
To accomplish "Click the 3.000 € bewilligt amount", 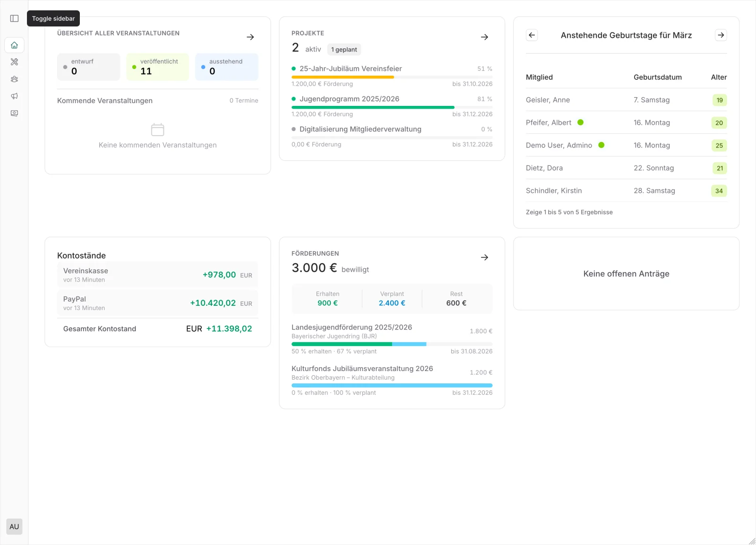I will coord(330,268).
